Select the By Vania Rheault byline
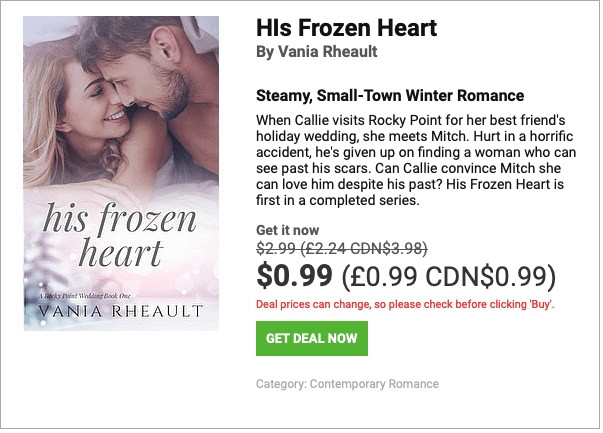This screenshot has width=603, height=433. click(316, 51)
